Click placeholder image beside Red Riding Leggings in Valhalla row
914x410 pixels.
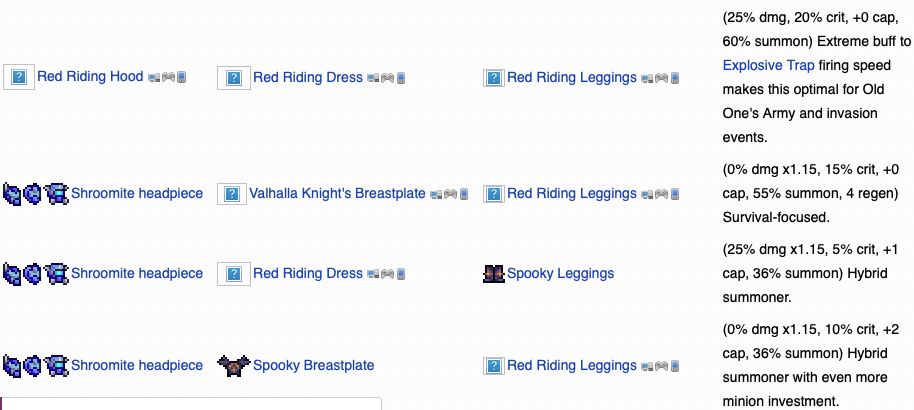click(493, 193)
